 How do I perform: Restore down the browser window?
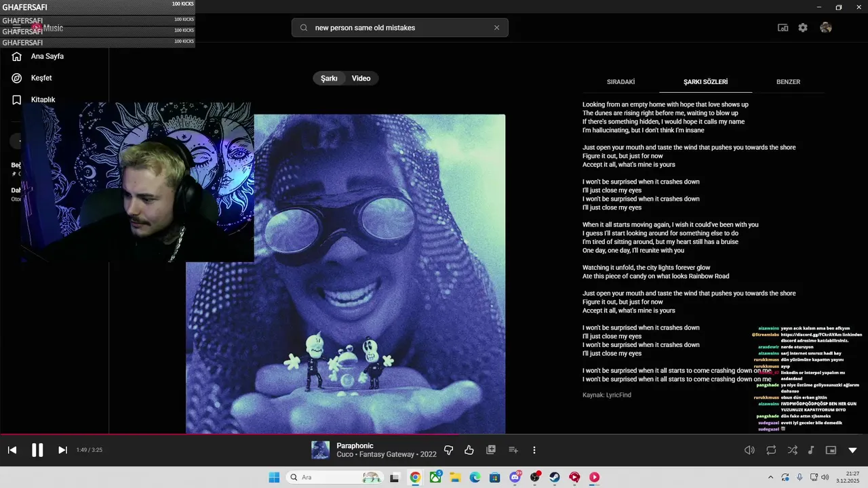[839, 7]
